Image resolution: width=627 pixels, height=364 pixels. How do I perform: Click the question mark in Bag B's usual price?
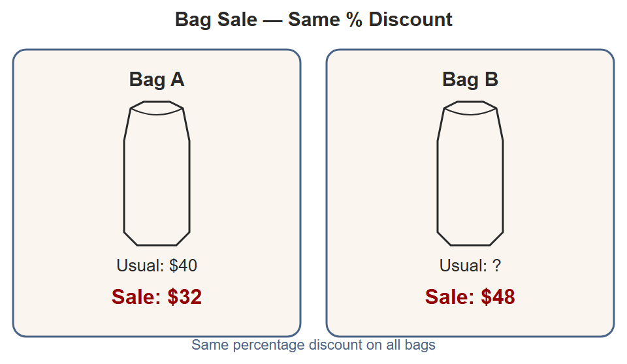click(496, 265)
